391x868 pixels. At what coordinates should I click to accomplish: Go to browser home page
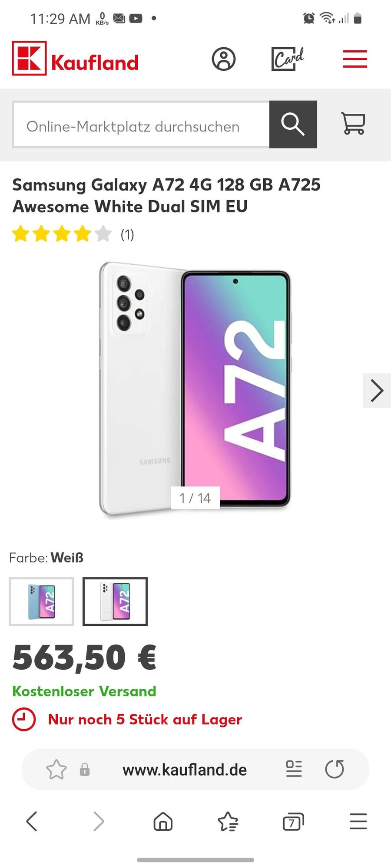point(163,822)
